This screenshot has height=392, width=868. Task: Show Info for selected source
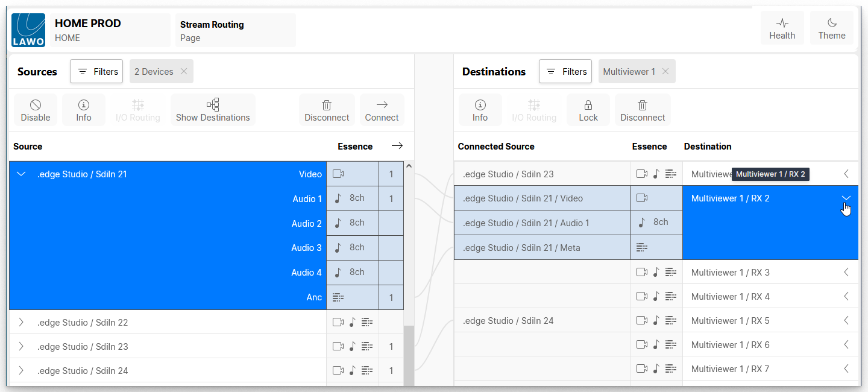[84, 110]
